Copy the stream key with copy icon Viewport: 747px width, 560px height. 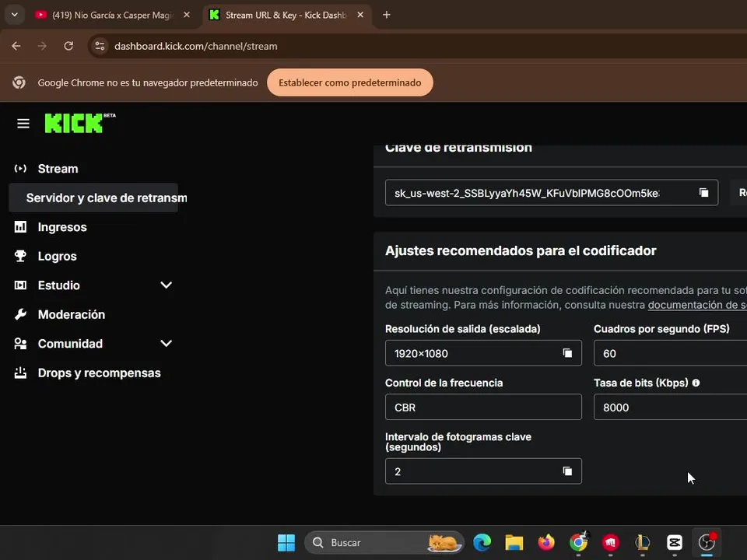[x=703, y=192]
